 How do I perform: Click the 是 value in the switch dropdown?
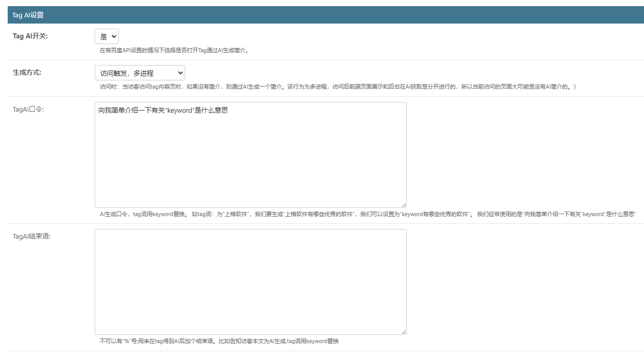coord(103,36)
